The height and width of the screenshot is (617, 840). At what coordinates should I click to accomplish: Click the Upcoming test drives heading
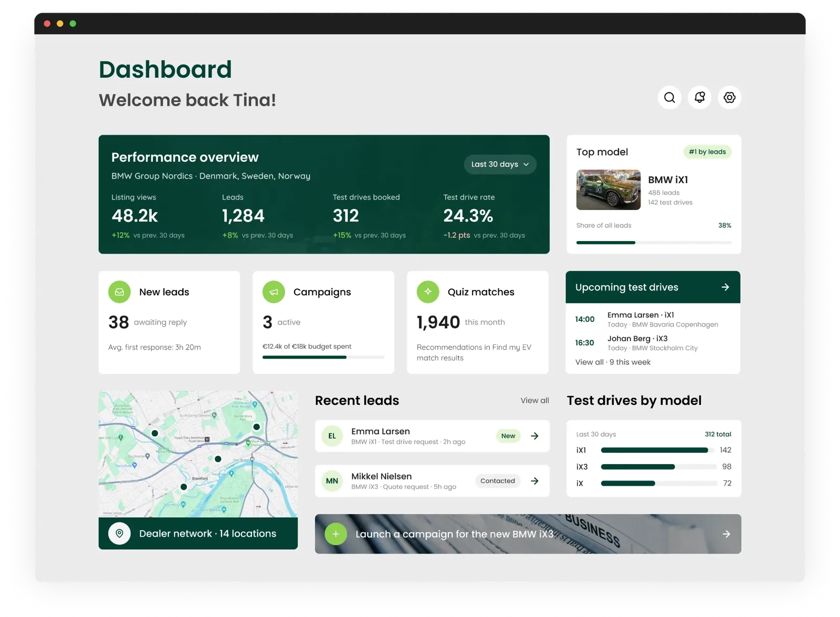[x=627, y=287]
